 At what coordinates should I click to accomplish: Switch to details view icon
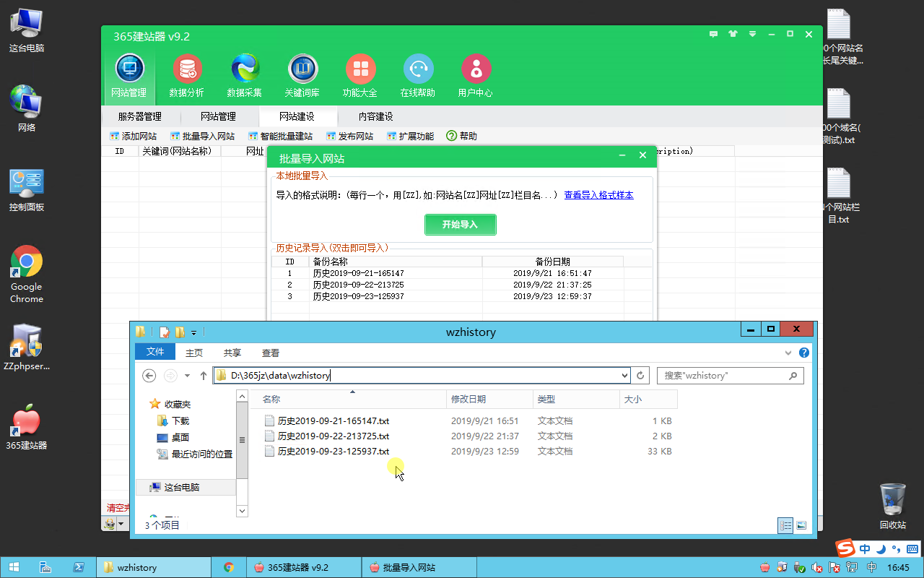pos(785,526)
